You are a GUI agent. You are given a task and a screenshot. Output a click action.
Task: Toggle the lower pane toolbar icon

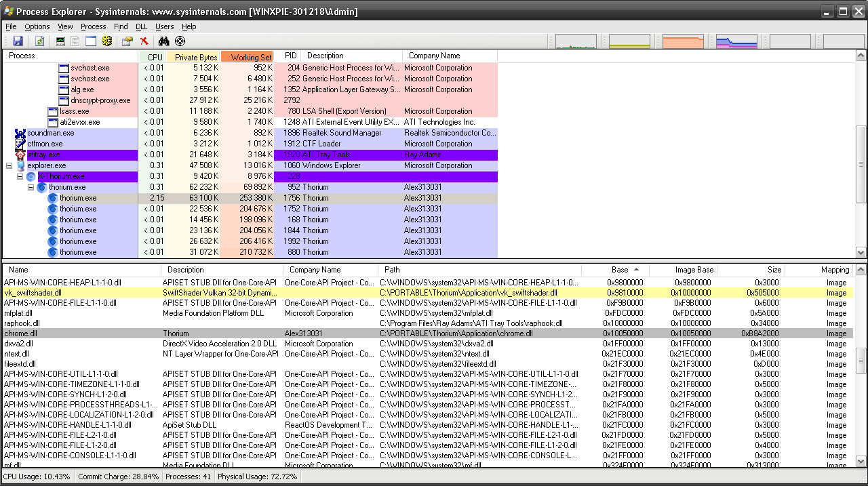click(91, 41)
